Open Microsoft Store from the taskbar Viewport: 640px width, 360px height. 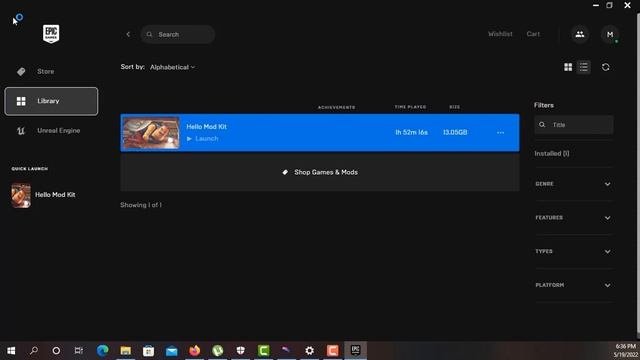tap(149, 351)
